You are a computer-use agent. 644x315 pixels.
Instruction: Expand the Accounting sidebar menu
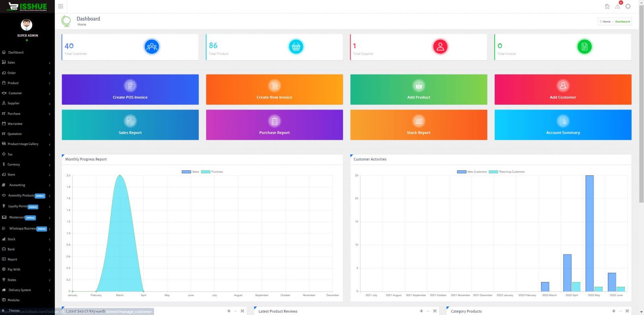tap(27, 185)
